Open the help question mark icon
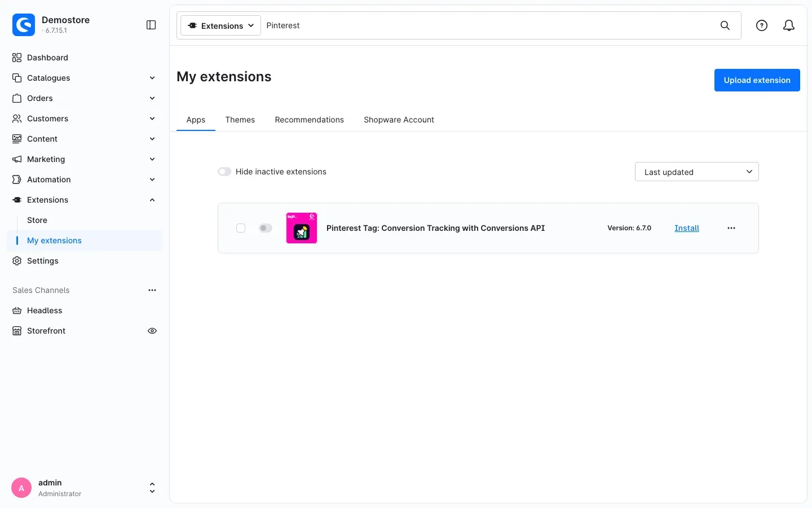 [762, 25]
